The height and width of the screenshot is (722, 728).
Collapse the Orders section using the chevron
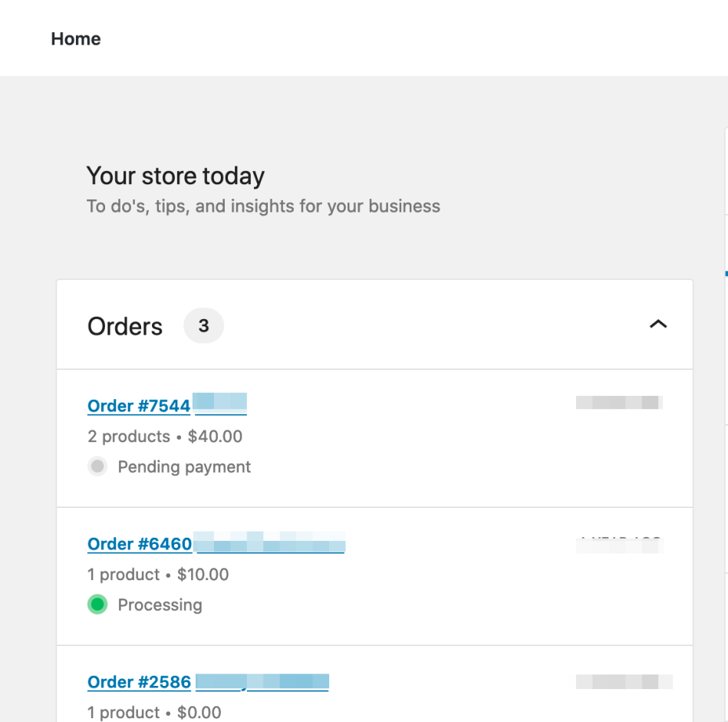coord(658,325)
